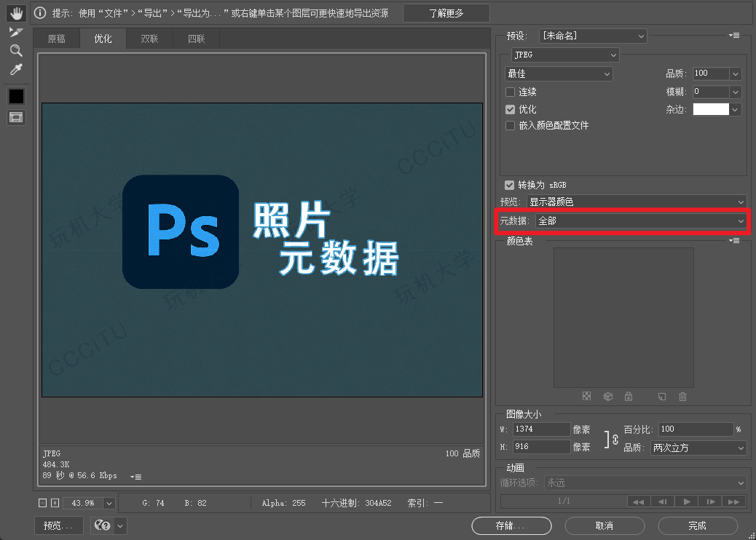
Task: Open the 元数据 dropdown
Action: coord(641,221)
